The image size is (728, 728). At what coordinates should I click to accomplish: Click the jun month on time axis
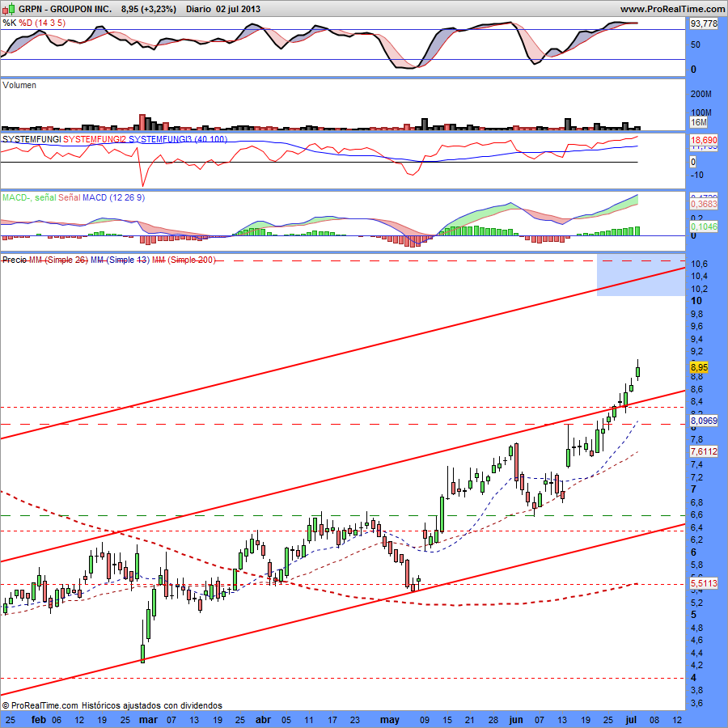point(516,720)
